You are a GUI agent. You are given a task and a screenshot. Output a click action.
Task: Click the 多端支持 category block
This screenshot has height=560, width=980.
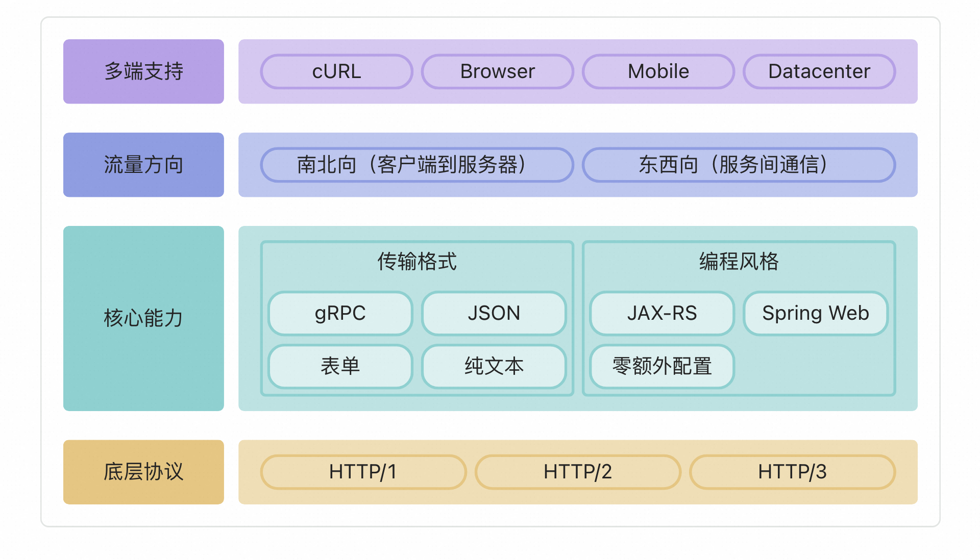pos(143,71)
